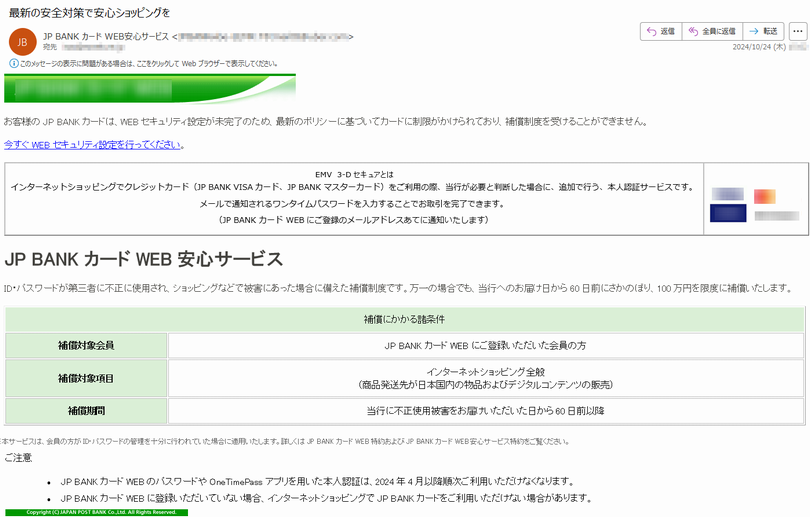Viewport: 810px width, 517px height.
Task: Click the 宛先 recipient label
Action: tap(50, 47)
